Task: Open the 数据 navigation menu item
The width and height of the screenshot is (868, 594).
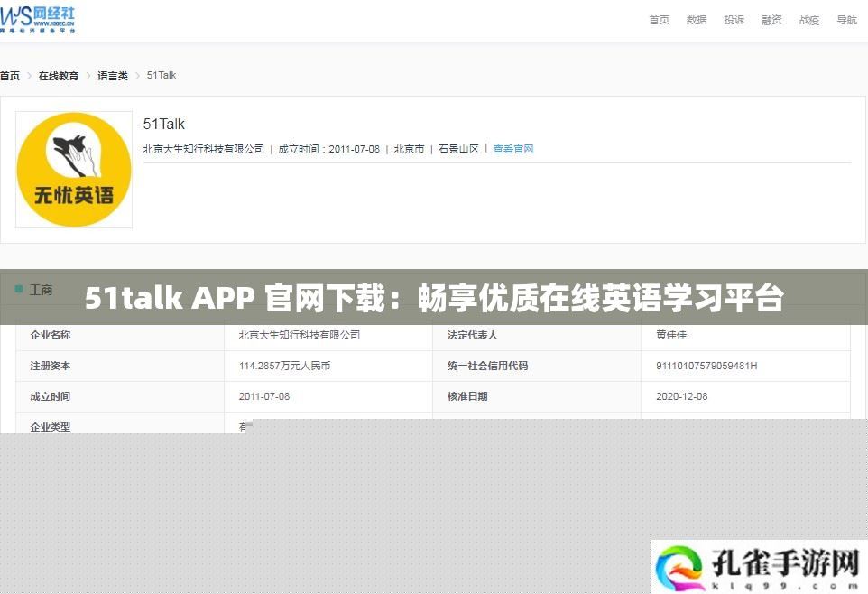Action: [697, 20]
